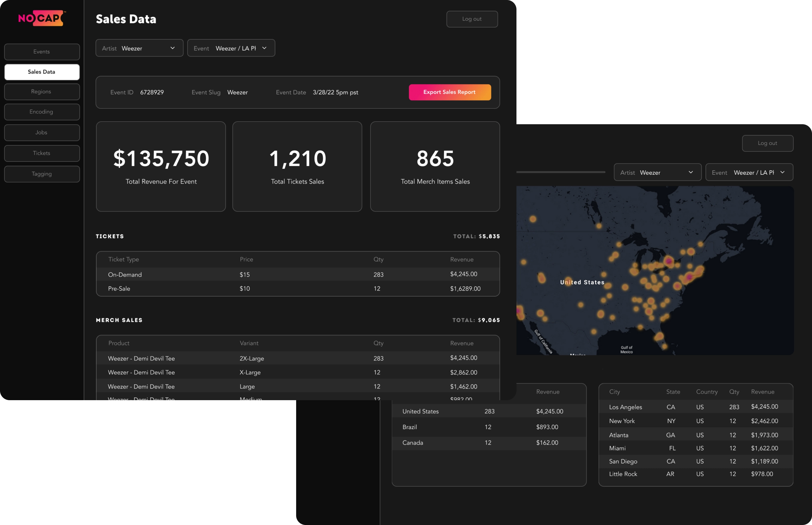The image size is (812, 525).
Task: Open the Events section in sidebar
Action: click(x=41, y=51)
